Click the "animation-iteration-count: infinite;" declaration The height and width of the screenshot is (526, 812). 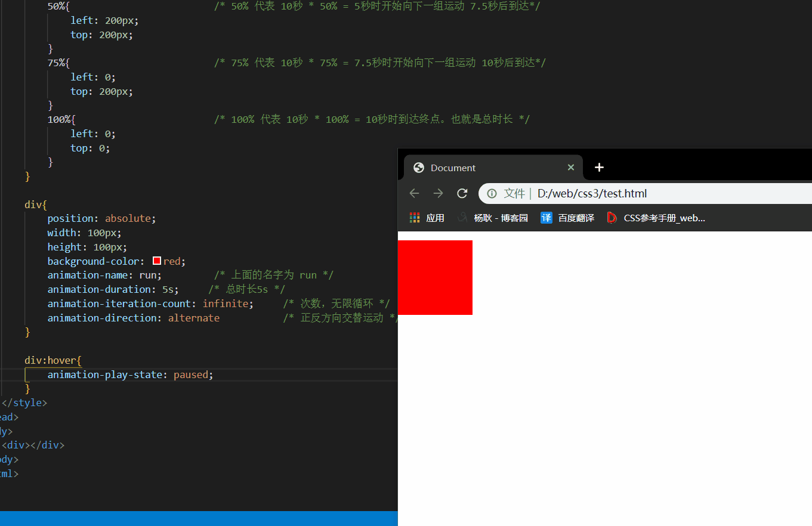pyautogui.click(x=150, y=304)
